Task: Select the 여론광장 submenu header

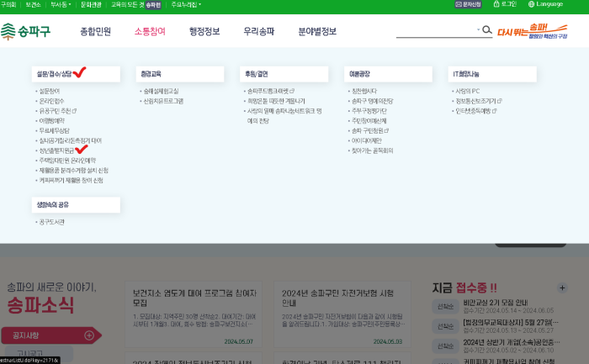Action: coord(388,74)
